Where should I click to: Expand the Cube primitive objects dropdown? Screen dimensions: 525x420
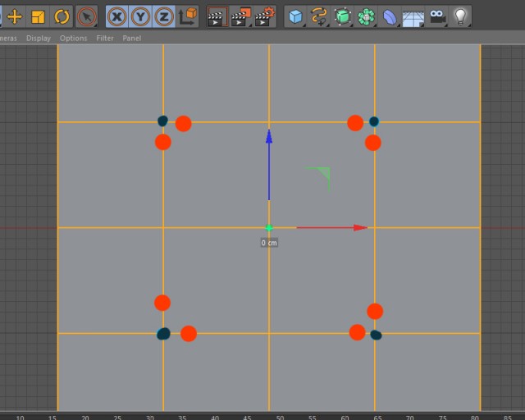(295, 16)
